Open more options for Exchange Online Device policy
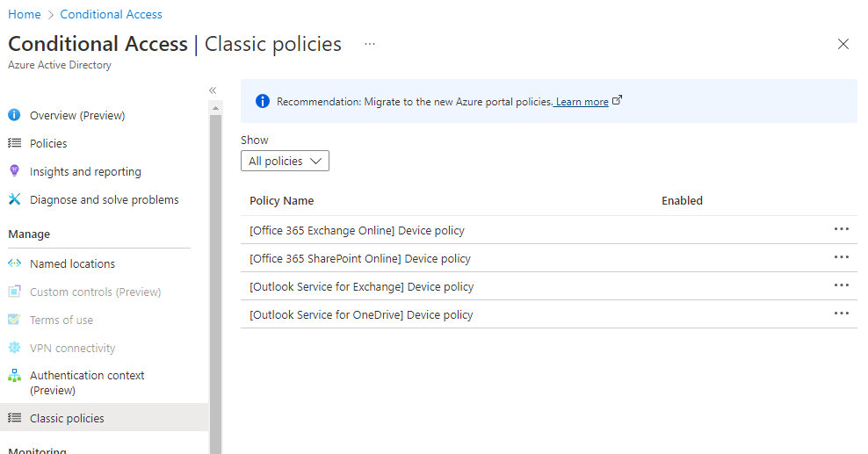Screen dimensions: 868x454 click(841, 229)
